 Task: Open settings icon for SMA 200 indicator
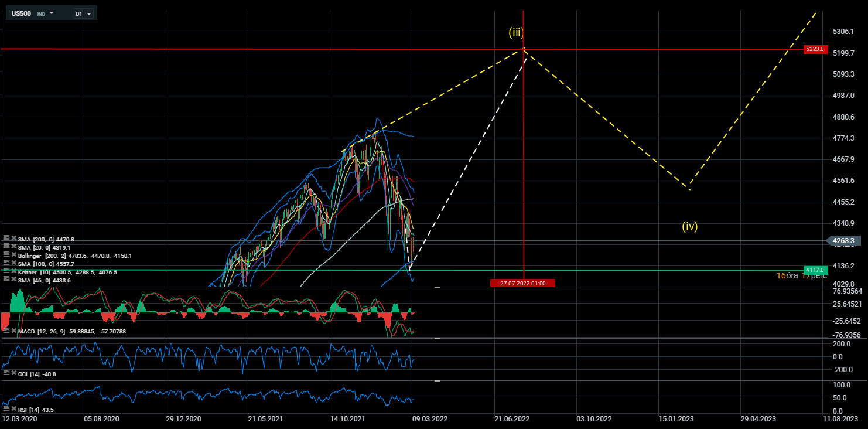pyautogui.click(x=6, y=239)
